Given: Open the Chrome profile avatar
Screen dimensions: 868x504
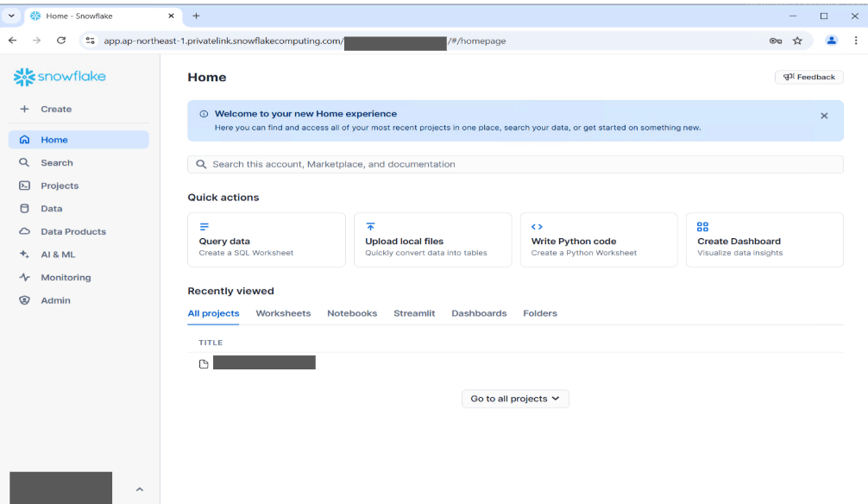Looking at the screenshot, I should click(x=832, y=41).
